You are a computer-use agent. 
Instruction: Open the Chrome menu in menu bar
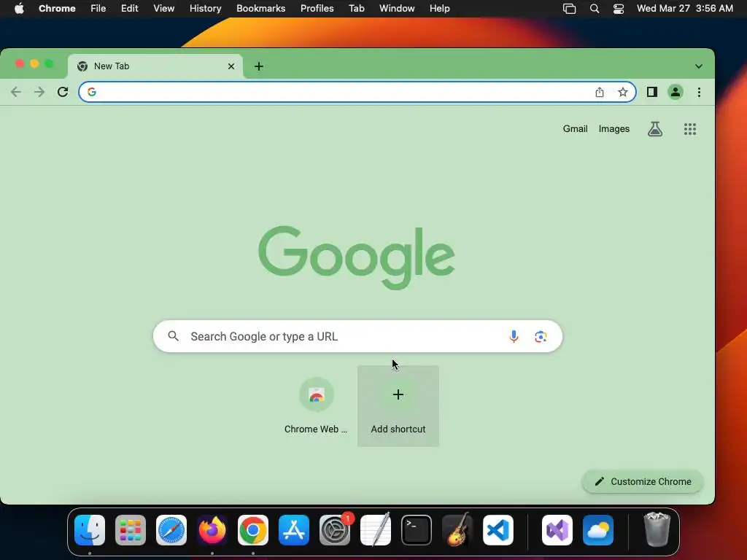(57, 9)
